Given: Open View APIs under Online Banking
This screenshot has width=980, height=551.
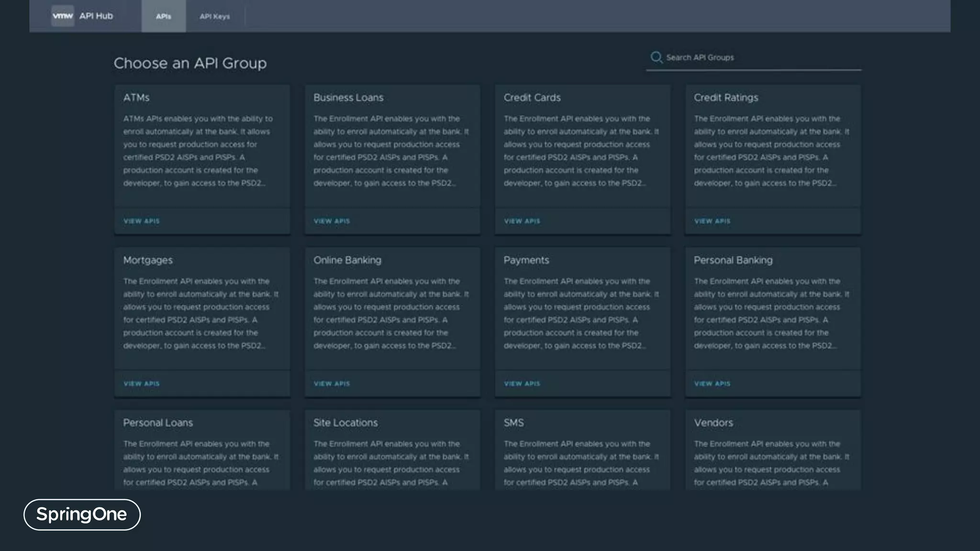Looking at the screenshot, I should click(332, 384).
